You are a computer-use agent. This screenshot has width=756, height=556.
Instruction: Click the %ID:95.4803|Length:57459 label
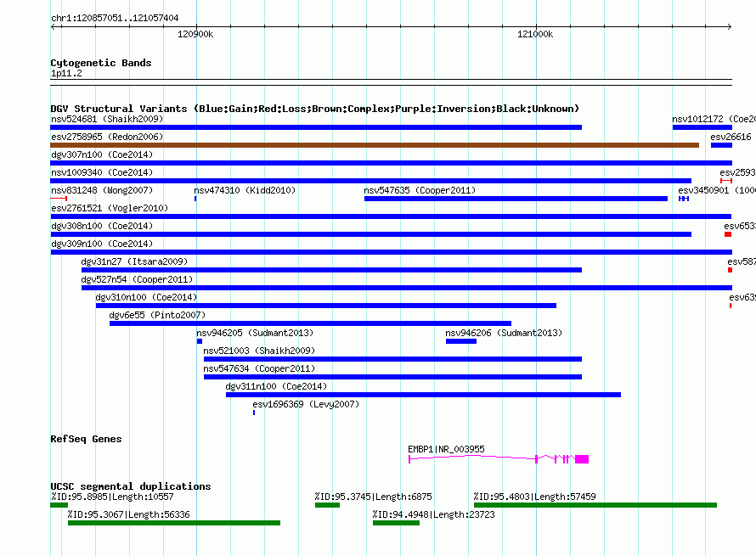point(534,497)
